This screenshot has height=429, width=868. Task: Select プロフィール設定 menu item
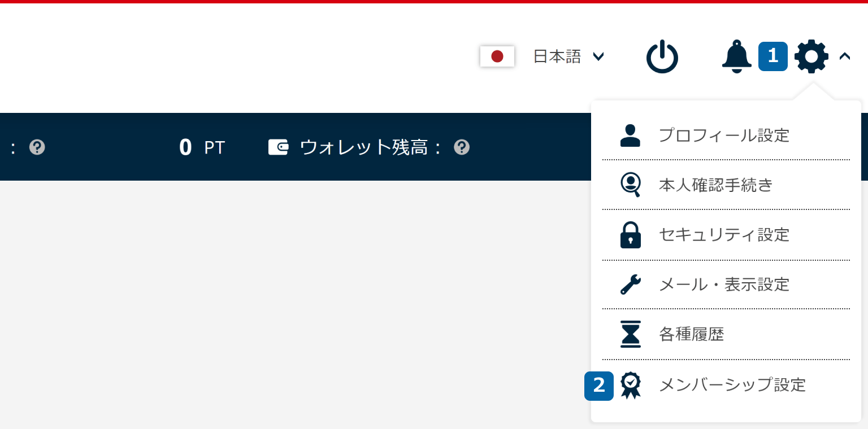[726, 135]
